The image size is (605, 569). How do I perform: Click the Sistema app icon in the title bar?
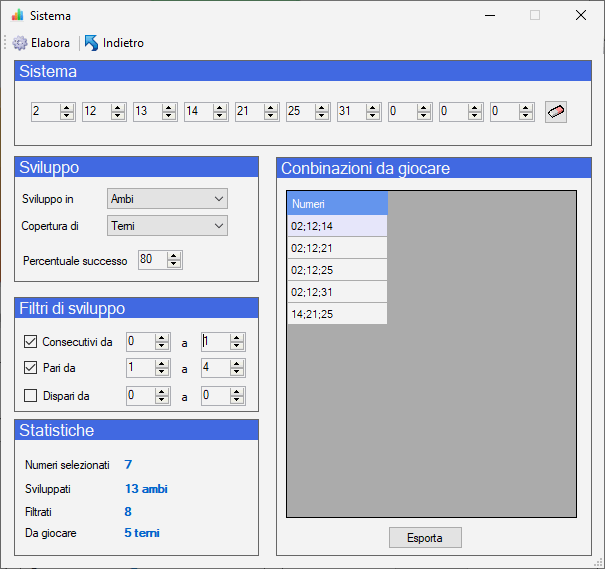pyautogui.click(x=17, y=15)
